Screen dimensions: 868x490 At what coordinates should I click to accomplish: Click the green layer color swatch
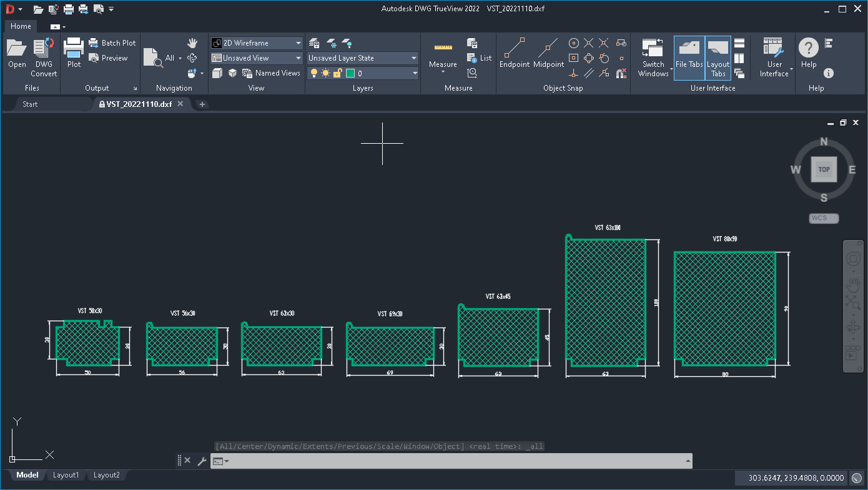pos(350,73)
